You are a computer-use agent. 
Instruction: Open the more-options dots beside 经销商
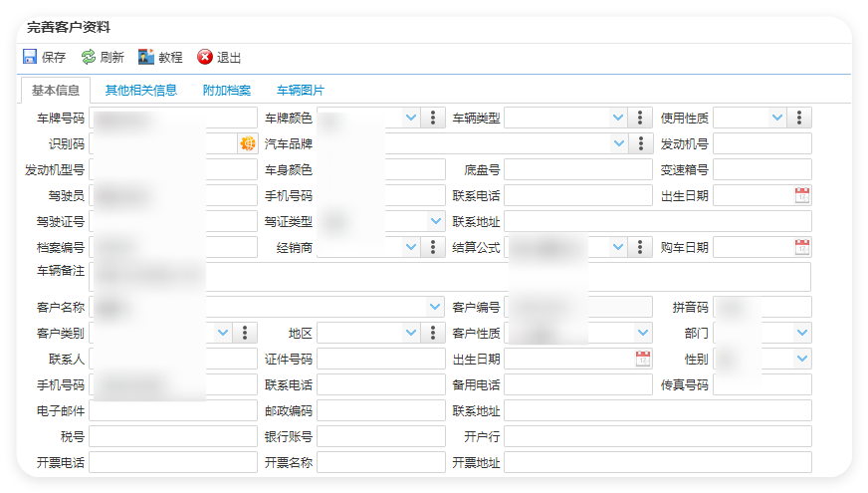[433, 247]
